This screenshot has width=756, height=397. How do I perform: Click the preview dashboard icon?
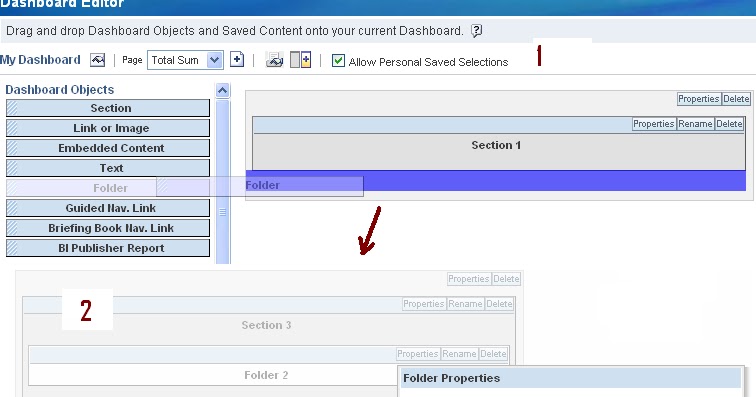pos(274,60)
